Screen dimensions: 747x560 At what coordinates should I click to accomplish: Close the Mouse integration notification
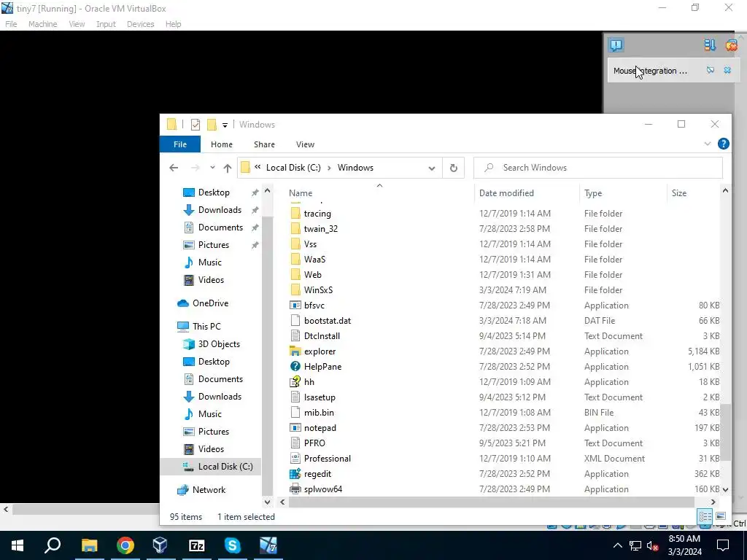[727, 71]
